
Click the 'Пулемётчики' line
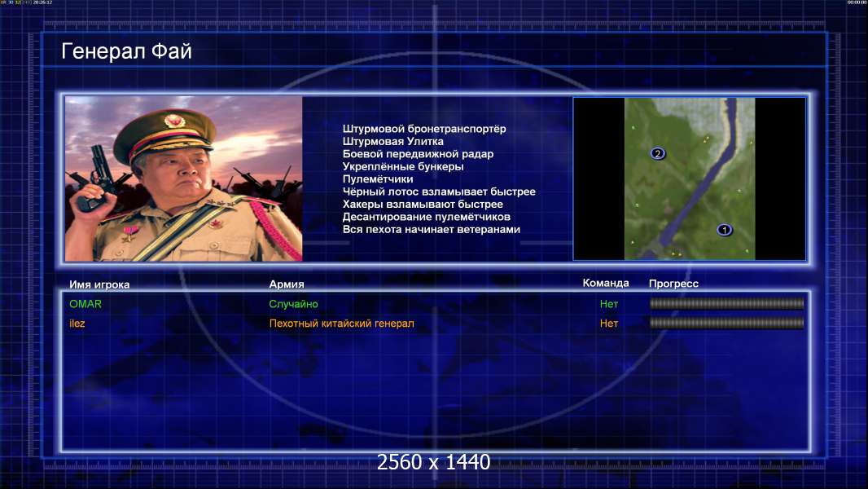378,178
